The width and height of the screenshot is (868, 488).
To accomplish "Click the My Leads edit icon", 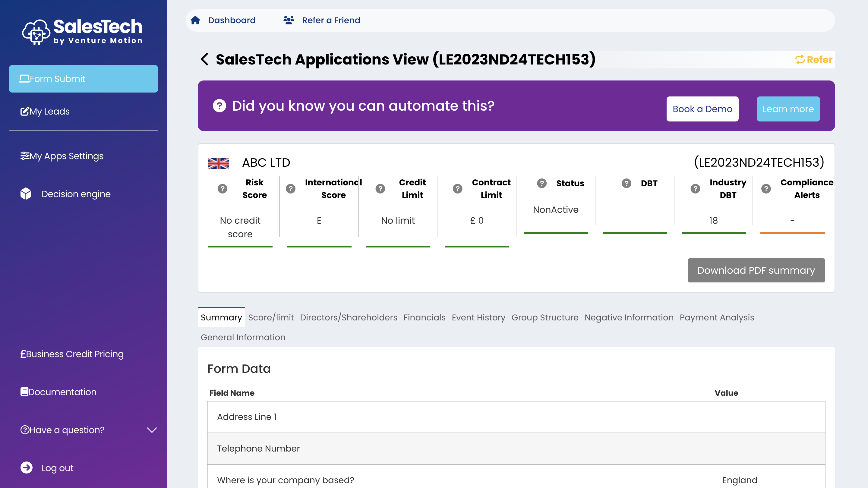I will coord(25,111).
